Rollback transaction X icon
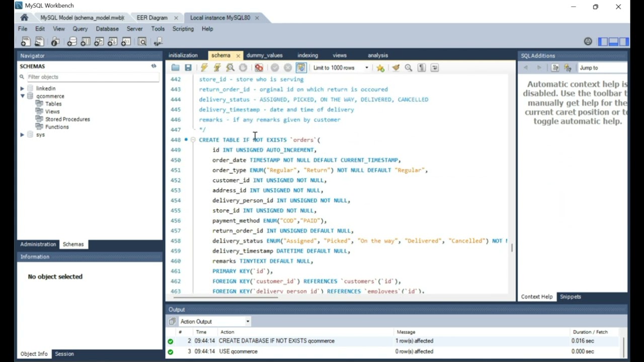Screen dimensions: 644x362 pos(288,68)
